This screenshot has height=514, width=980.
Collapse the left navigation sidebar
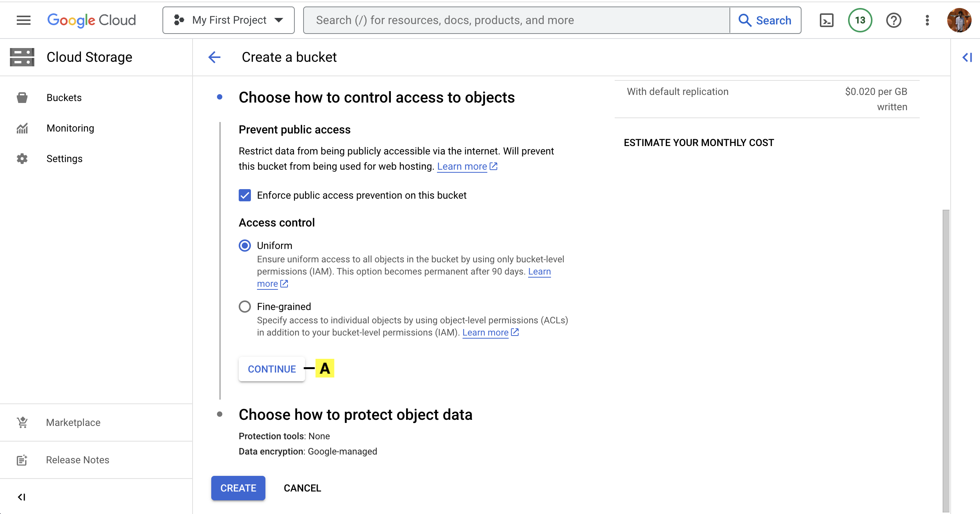tap(22, 497)
